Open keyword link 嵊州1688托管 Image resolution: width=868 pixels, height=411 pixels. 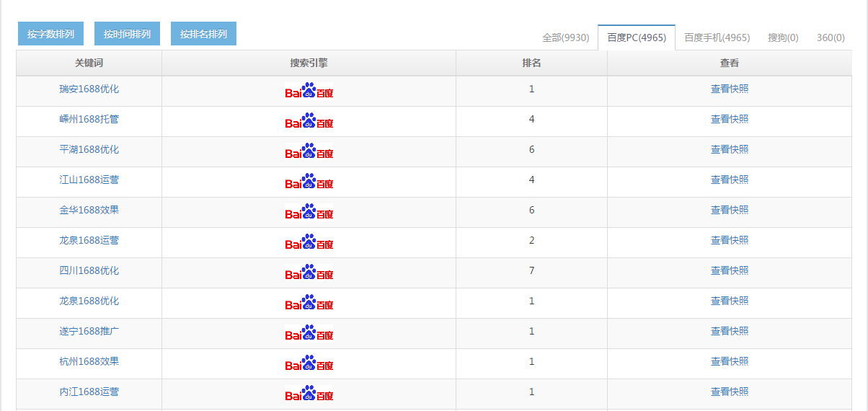[x=89, y=120]
